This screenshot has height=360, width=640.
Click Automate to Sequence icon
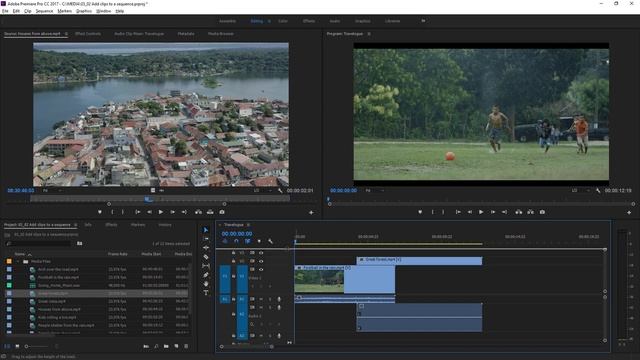[x=146, y=346]
